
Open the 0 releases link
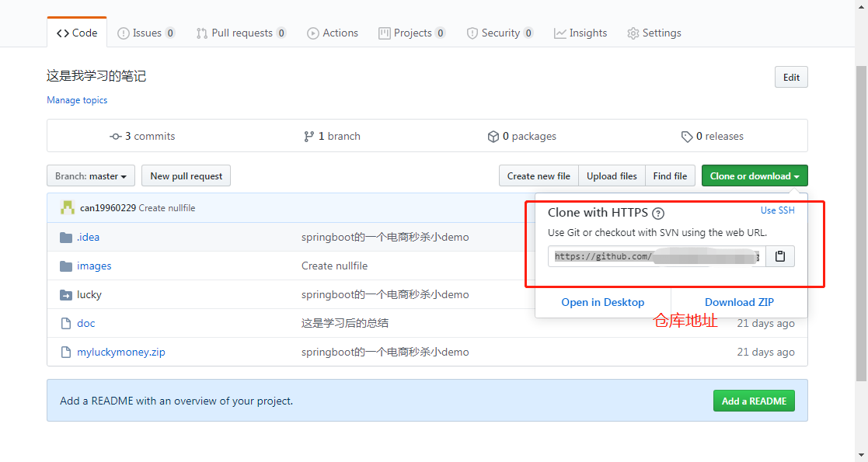(713, 136)
